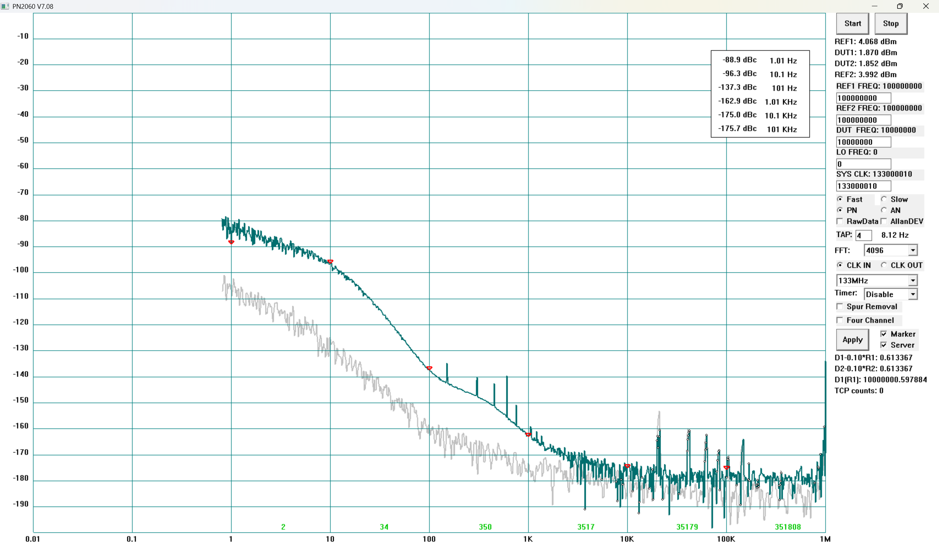Click the DUT FREQ input field
The width and height of the screenshot is (939, 560).
(x=863, y=142)
